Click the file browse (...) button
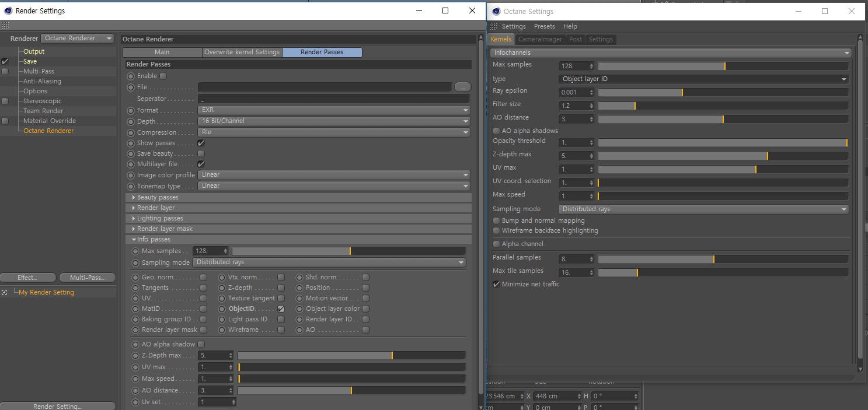The width and height of the screenshot is (868, 410). click(462, 87)
